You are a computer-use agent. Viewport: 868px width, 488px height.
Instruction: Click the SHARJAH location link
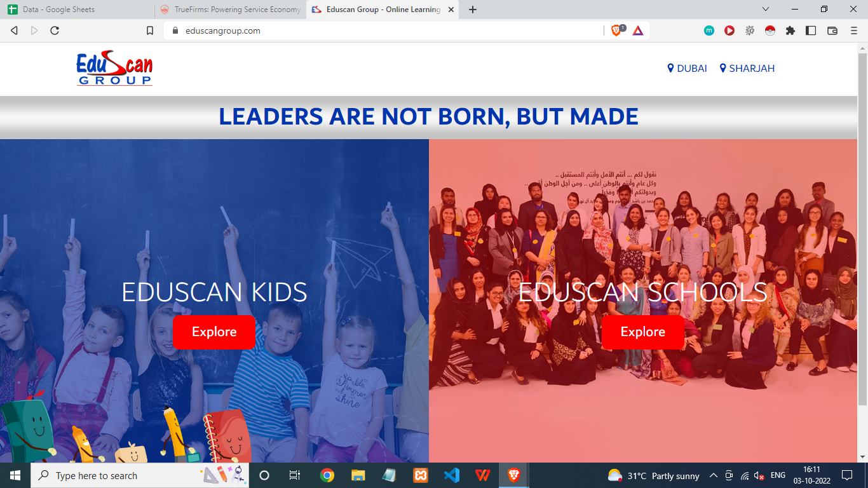(747, 68)
